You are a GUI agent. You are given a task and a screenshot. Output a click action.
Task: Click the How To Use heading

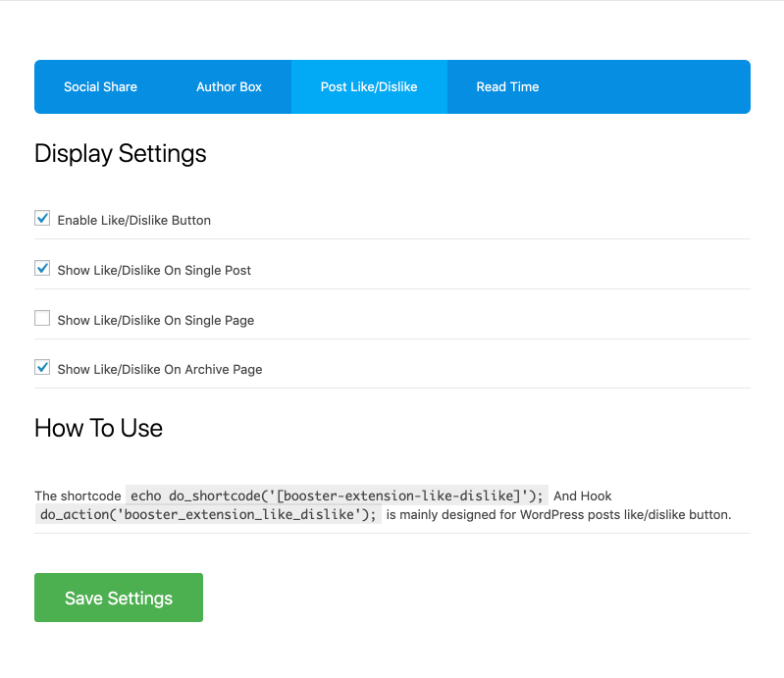[x=98, y=428]
